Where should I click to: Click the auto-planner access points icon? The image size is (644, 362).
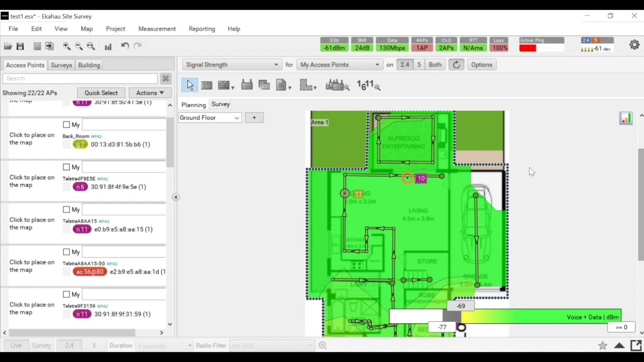[338, 85]
